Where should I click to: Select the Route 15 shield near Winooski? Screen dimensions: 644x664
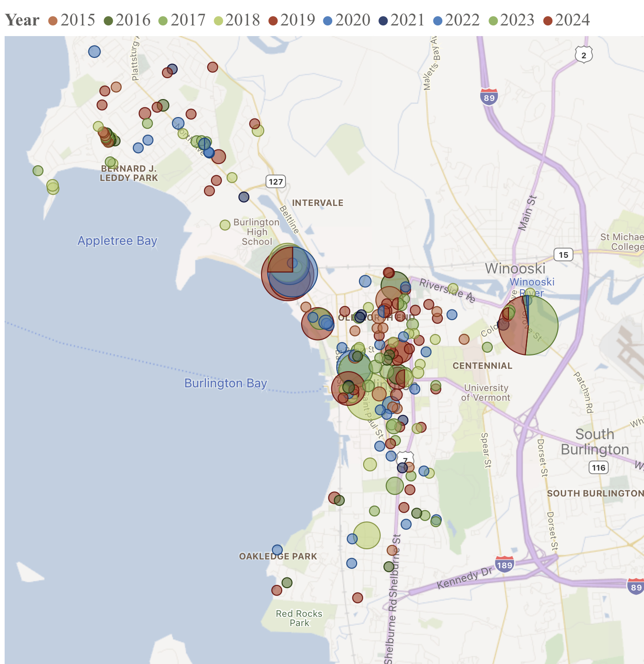click(x=563, y=254)
